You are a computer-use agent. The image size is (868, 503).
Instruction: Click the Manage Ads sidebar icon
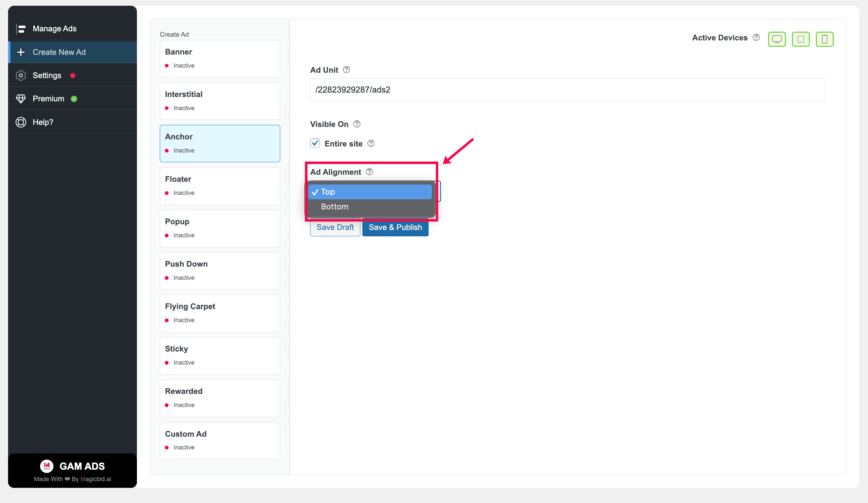click(x=21, y=29)
